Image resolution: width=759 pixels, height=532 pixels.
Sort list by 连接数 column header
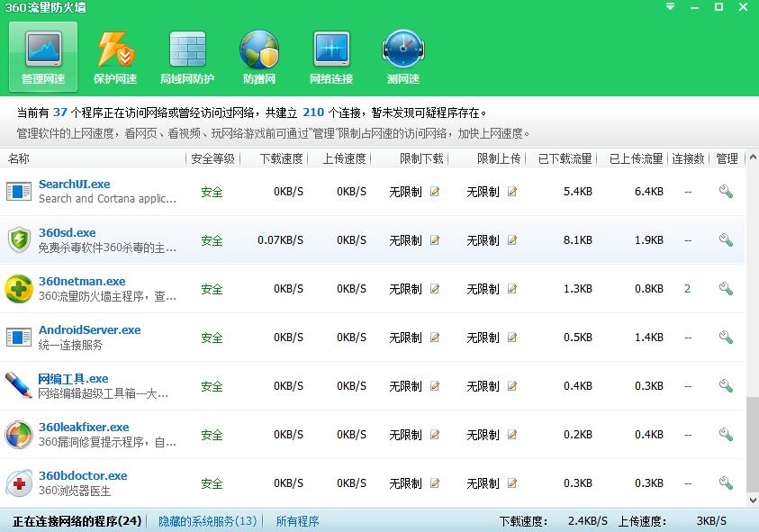688,158
